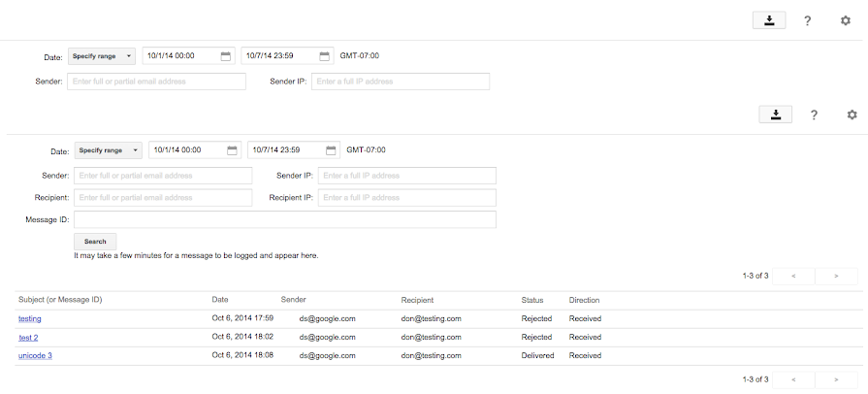Expand 'Specify range' dropdown in the full search form
The height and width of the screenshot is (394, 868).
pos(109,150)
